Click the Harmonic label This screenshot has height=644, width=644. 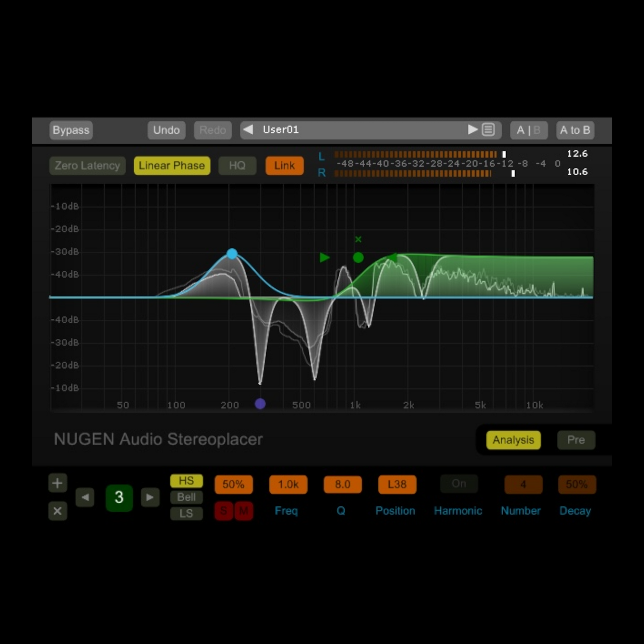point(458,511)
